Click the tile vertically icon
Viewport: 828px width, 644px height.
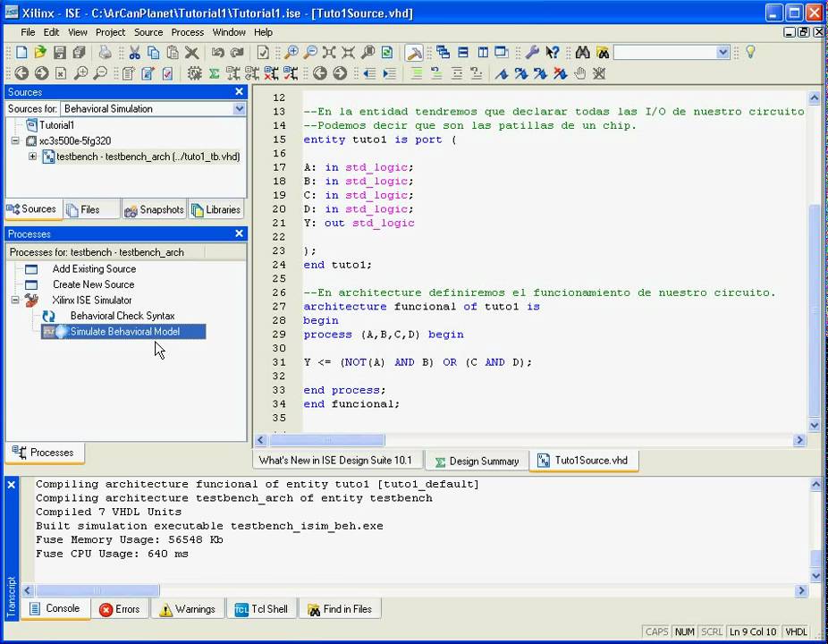[483, 52]
